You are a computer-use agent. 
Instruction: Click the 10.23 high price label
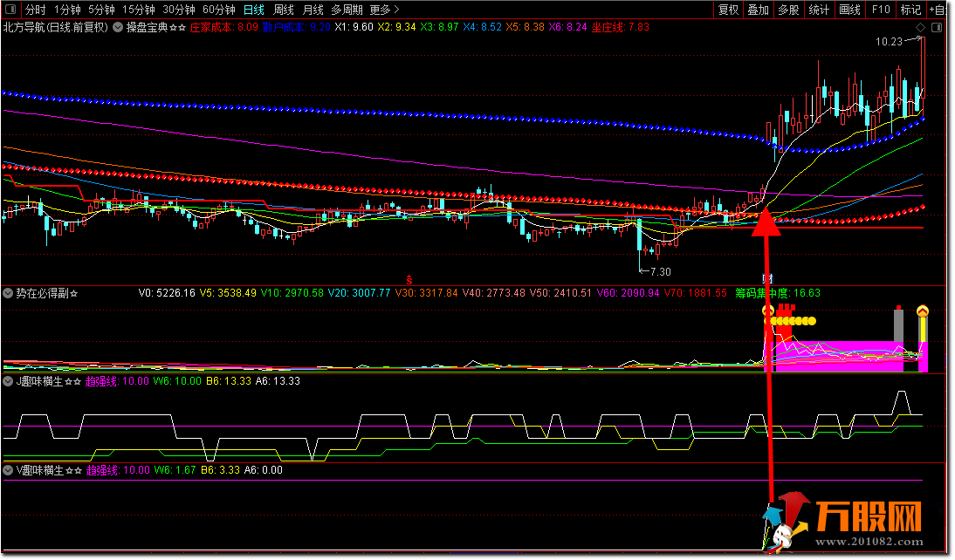889,42
